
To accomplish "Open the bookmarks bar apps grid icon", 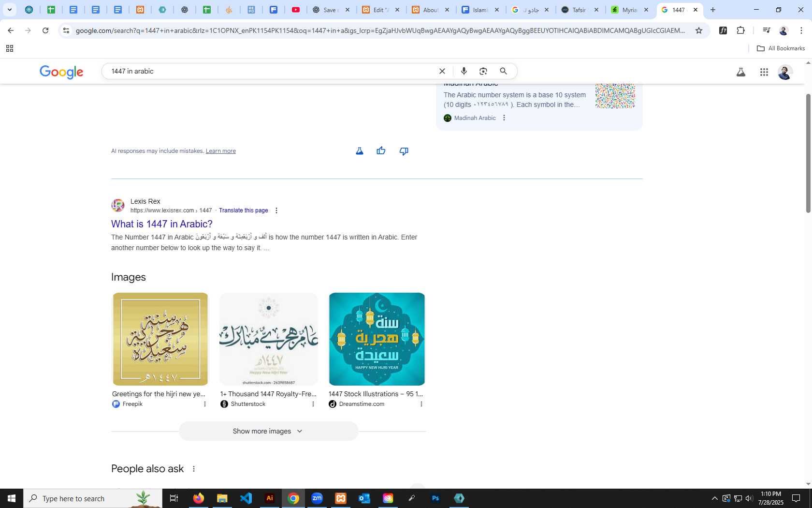I will tap(9, 48).
